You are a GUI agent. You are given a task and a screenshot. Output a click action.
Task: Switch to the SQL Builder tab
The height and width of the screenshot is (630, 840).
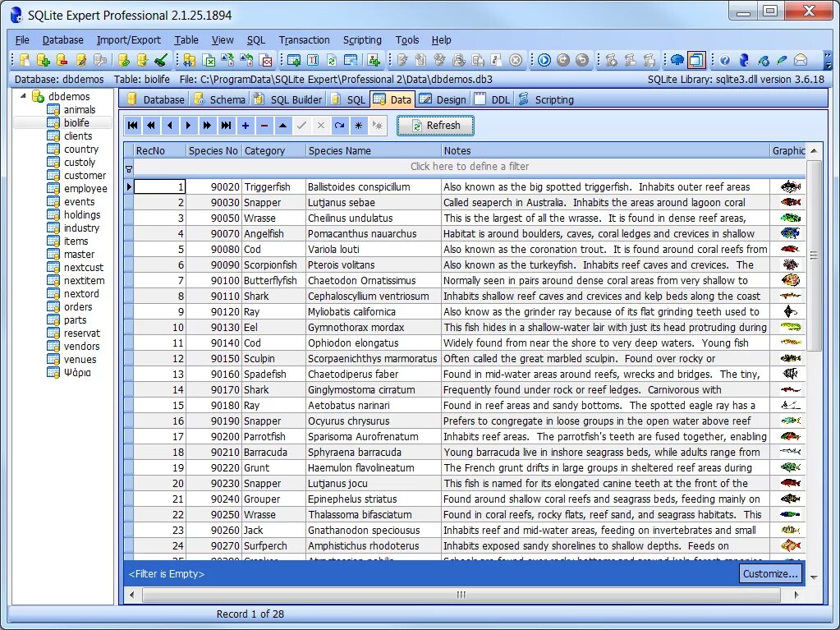pyautogui.click(x=288, y=99)
